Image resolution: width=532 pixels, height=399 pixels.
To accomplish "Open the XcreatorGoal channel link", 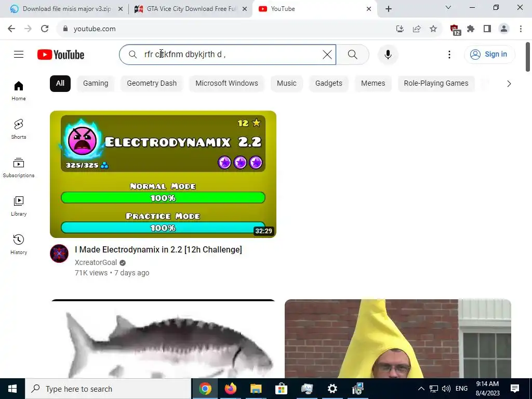I will click(96, 262).
